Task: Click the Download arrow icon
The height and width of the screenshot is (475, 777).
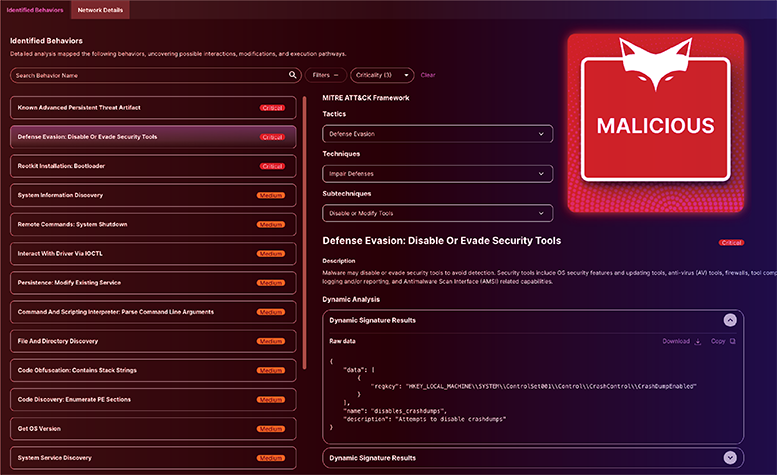Action: click(698, 341)
